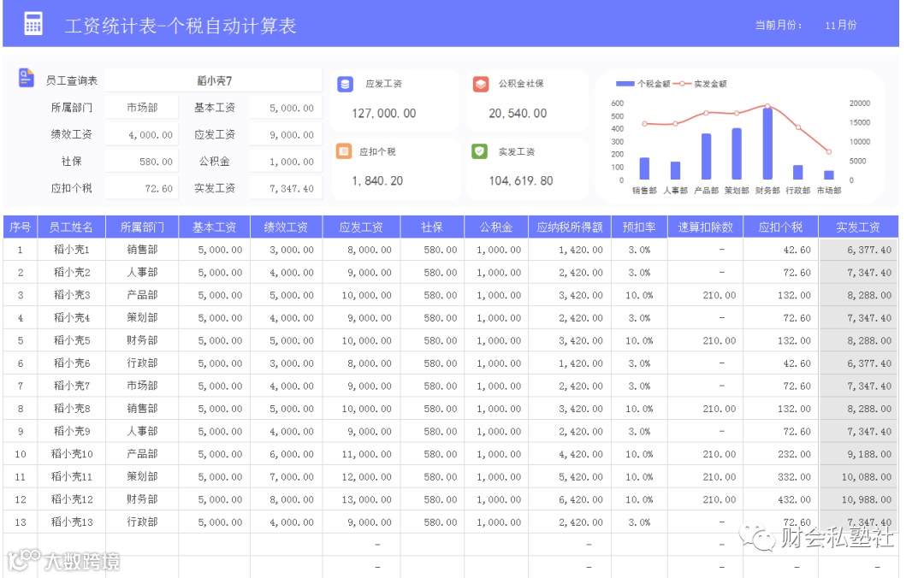Click the 332.00 应扣个税 cell
The height and width of the screenshot is (578, 924).
(x=781, y=476)
